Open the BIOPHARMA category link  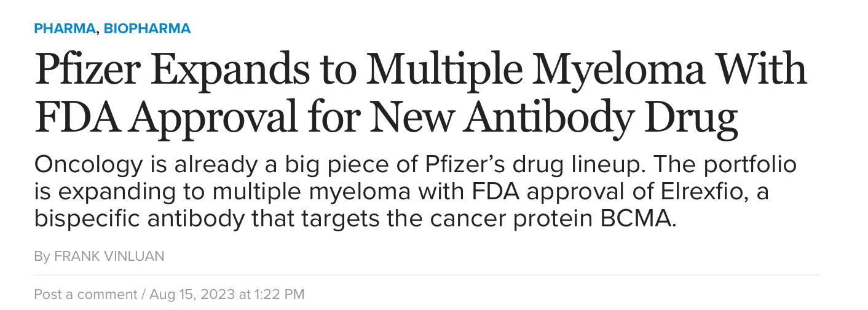(x=147, y=28)
